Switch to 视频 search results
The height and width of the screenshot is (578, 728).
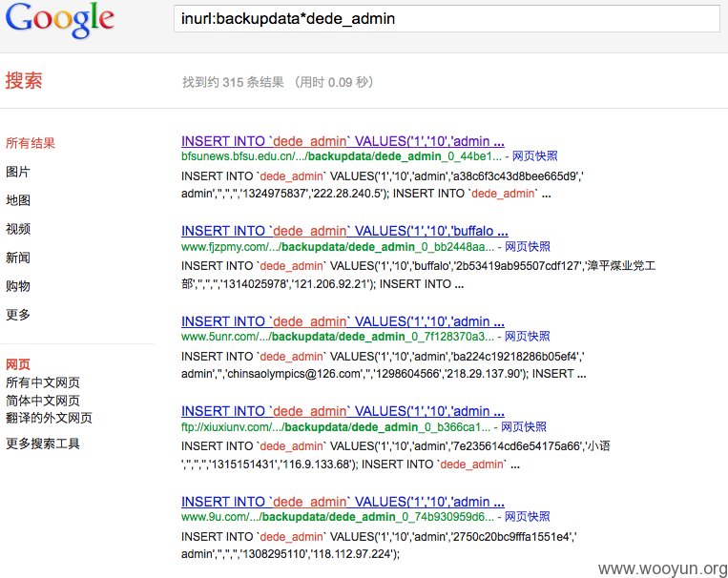pos(17,229)
